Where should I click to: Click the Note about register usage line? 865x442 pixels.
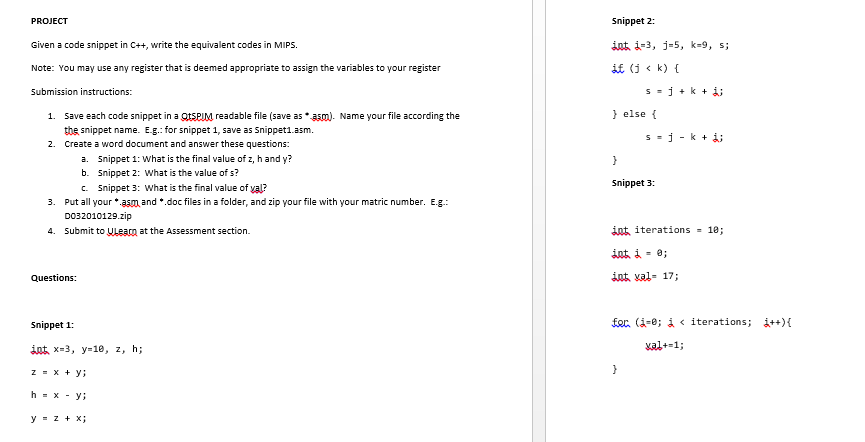pyautogui.click(x=236, y=68)
